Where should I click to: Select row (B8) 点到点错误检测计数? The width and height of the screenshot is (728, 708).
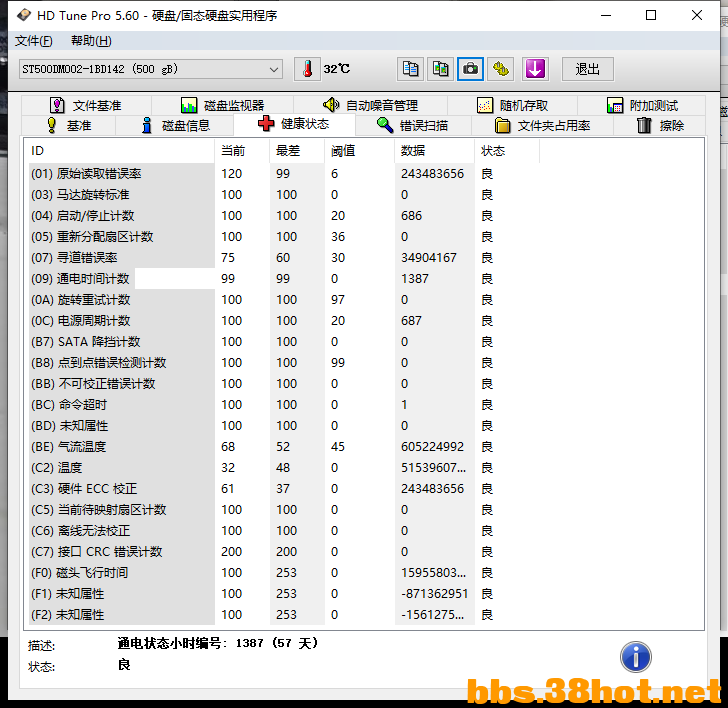click(x=284, y=363)
